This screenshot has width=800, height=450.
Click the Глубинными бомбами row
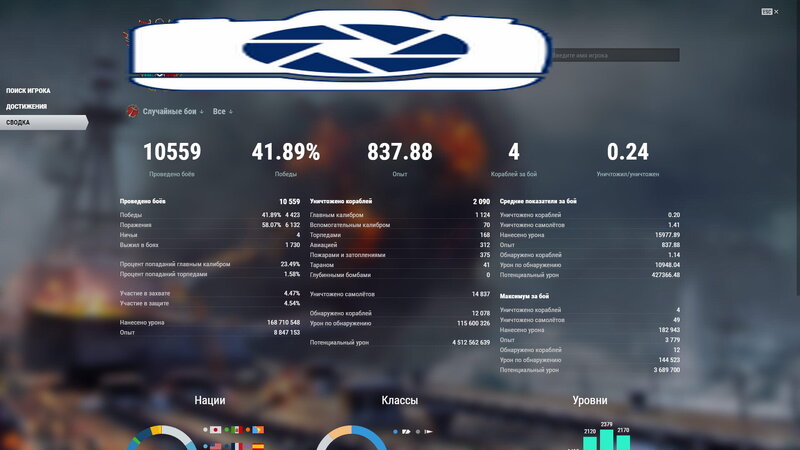399,274
